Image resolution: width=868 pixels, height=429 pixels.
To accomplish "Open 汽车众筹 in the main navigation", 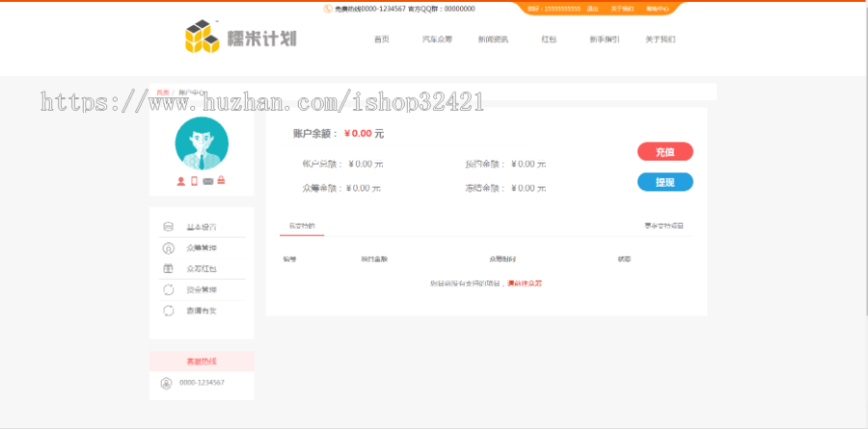I will click(437, 40).
